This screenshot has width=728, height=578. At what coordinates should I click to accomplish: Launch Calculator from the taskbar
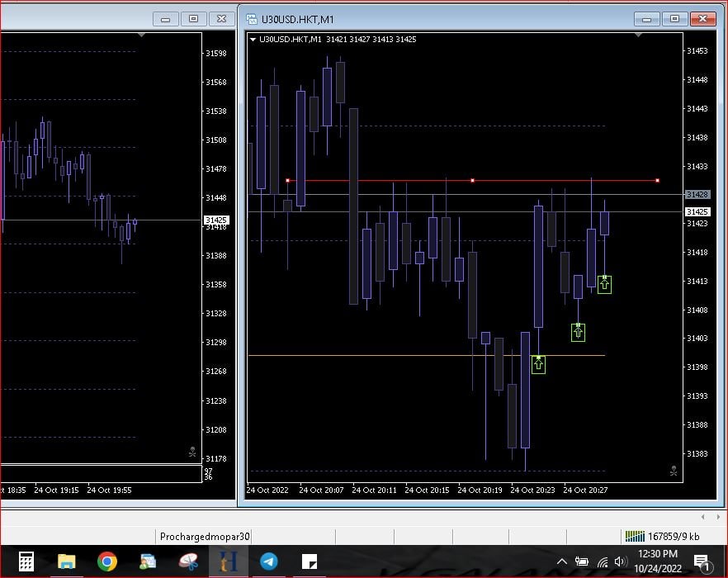click(x=26, y=561)
